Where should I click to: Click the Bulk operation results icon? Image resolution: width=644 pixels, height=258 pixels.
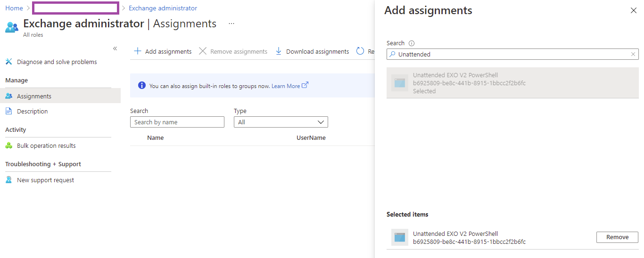pyautogui.click(x=8, y=145)
